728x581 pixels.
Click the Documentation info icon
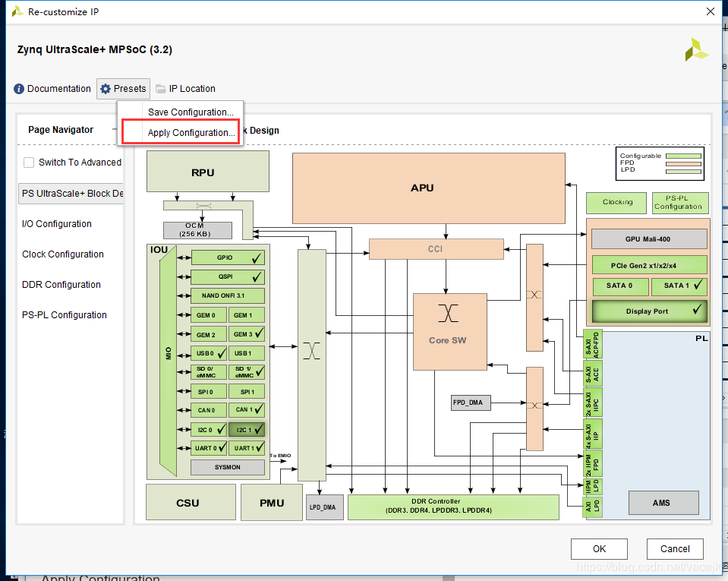19,89
